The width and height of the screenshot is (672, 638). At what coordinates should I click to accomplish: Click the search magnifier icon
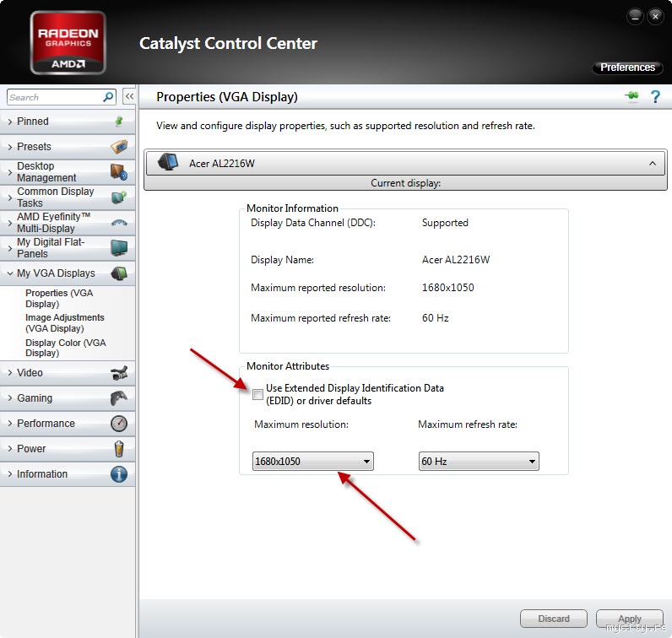[x=108, y=97]
